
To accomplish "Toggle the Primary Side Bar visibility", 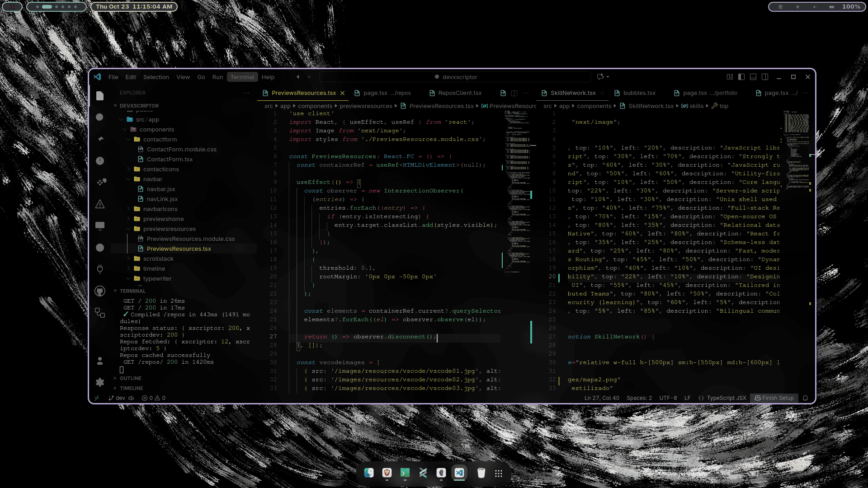I will coord(741,77).
